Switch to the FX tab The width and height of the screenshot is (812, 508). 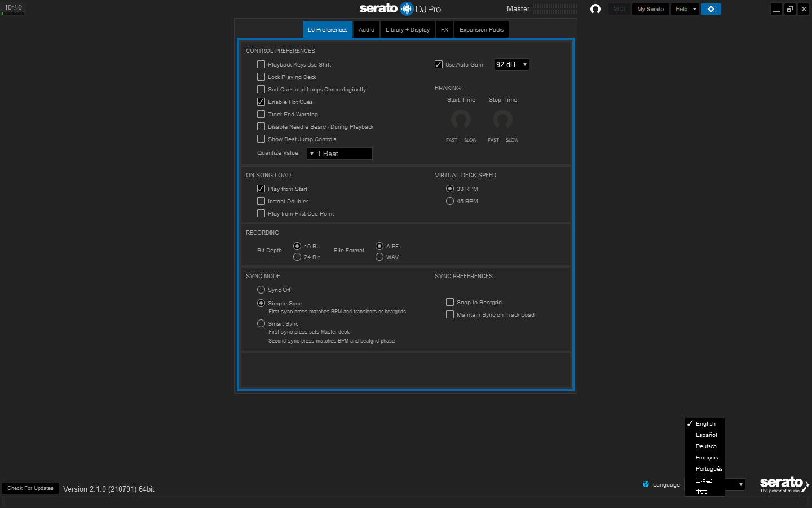point(445,29)
